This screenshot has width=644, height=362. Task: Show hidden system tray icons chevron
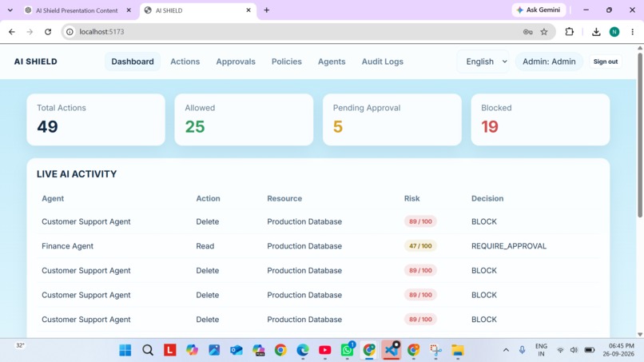(506, 350)
